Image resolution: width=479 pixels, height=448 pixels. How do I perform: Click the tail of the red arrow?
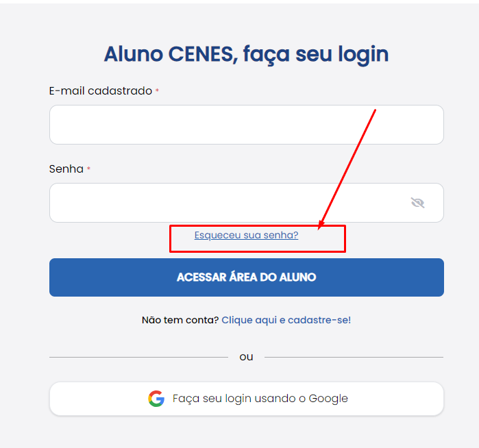tap(375, 110)
